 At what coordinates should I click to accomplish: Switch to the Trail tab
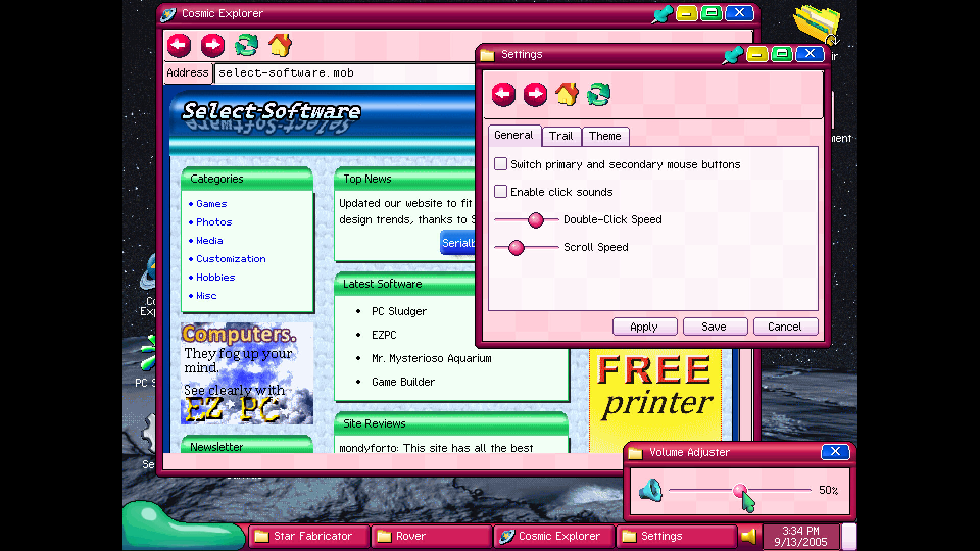(561, 136)
